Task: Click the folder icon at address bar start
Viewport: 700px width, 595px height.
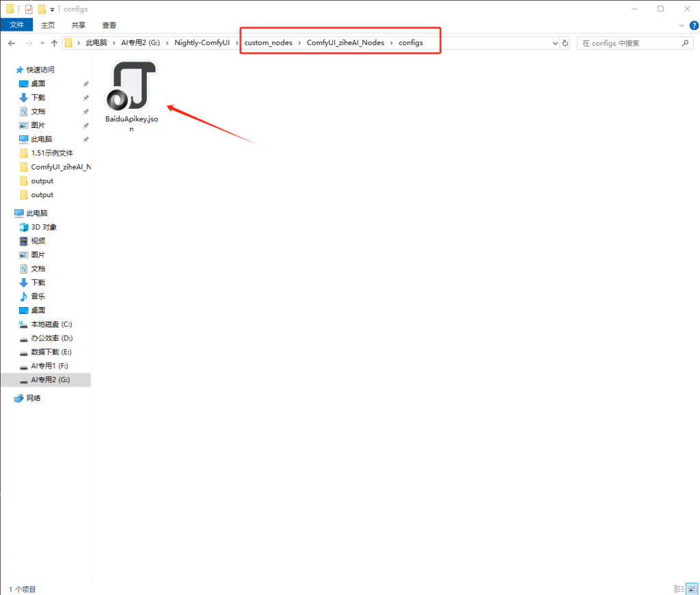Action: [68, 43]
